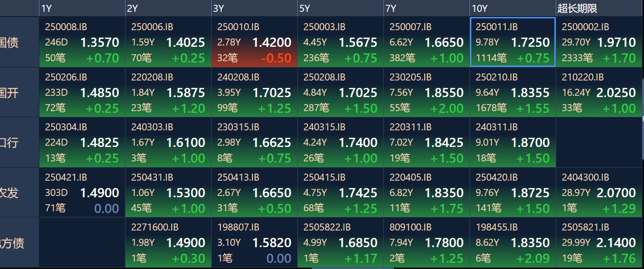Open bond 250006.IB cell

(168, 42)
